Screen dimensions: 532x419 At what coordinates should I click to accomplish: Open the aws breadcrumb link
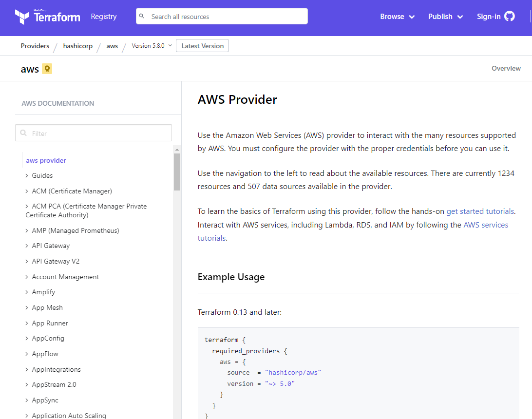point(112,46)
